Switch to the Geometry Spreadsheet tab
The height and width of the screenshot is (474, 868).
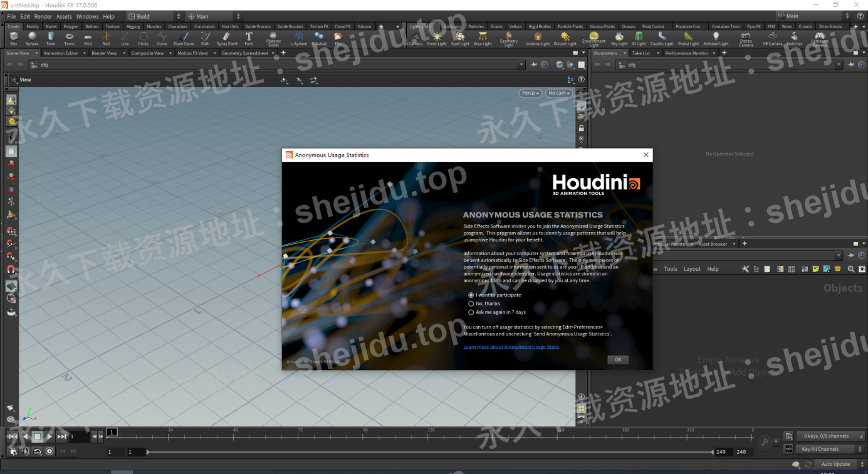pos(245,53)
